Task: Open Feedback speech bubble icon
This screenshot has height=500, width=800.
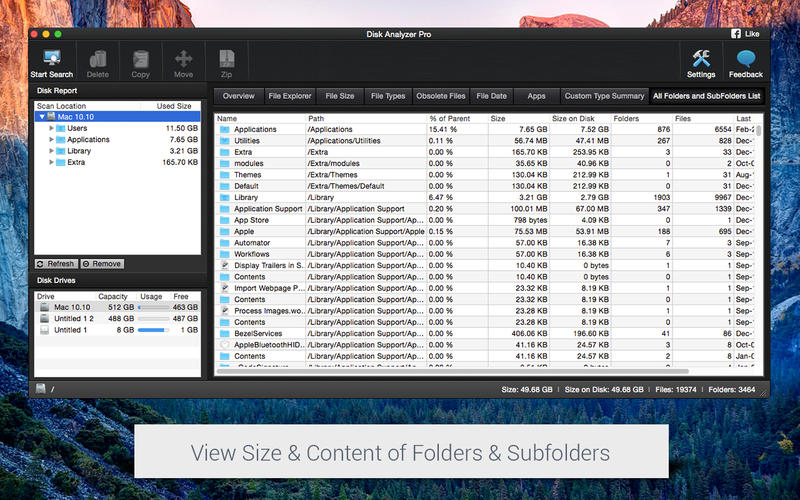Action: click(x=745, y=59)
